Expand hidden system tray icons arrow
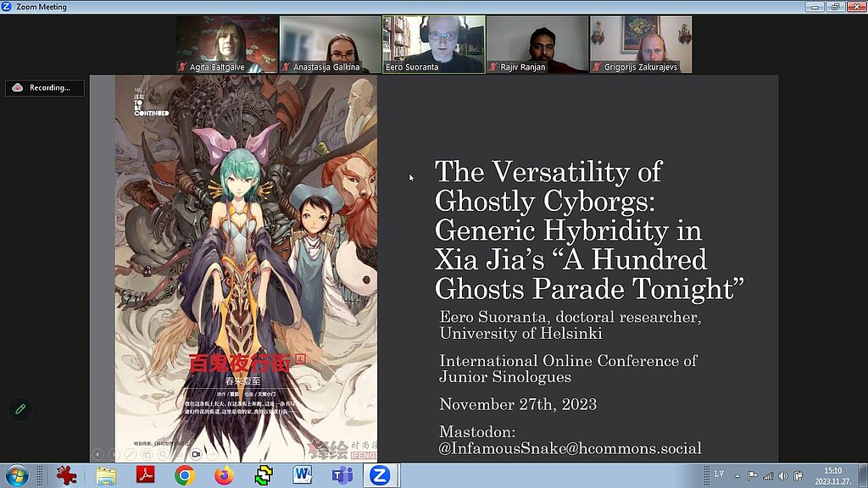The height and width of the screenshot is (488, 868). 737,476
